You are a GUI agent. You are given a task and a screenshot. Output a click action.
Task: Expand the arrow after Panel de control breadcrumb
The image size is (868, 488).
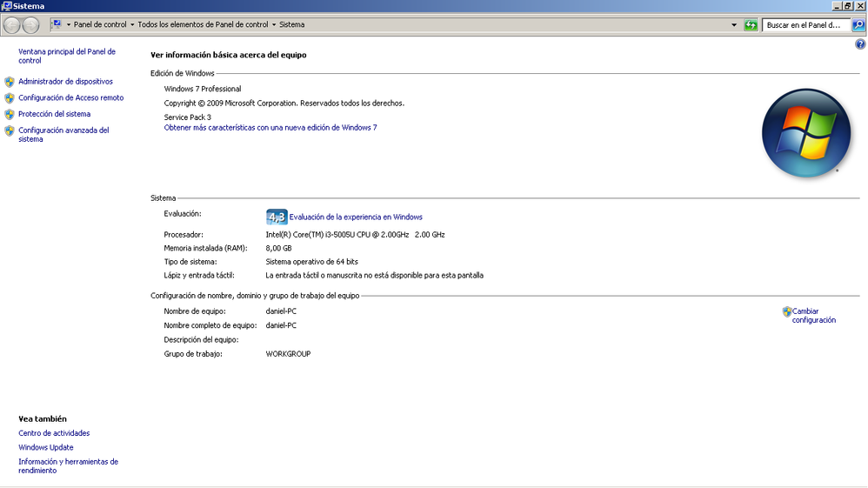tap(132, 25)
